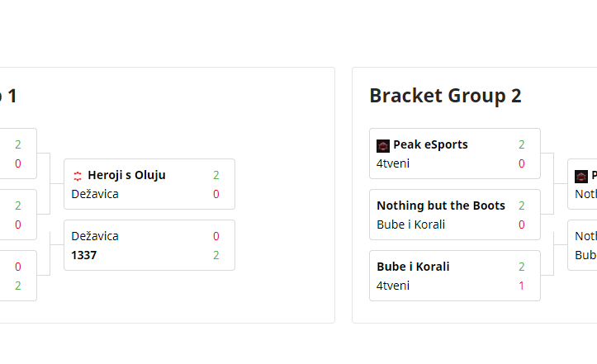597x364 pixels.
Task: Select Dežavica listed under Heroji s Oluju
Action: tap(95, 194)
